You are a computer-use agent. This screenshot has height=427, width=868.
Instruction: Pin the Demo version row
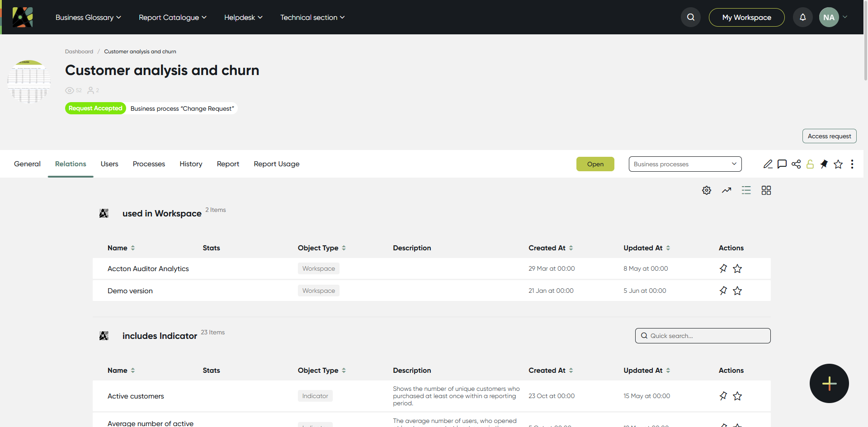723,291
